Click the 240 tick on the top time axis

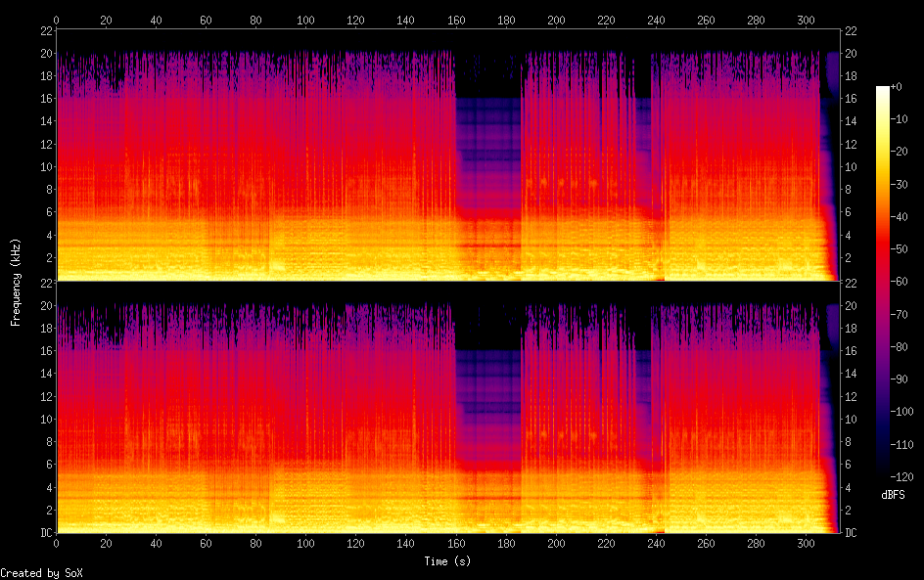656,20
